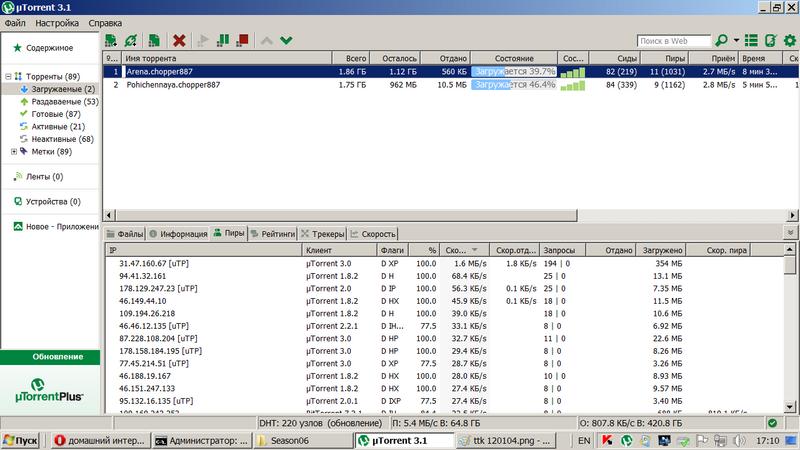The image size is (800, 450).
Task: Switch to the Информация tab
Action: [178, 234]
